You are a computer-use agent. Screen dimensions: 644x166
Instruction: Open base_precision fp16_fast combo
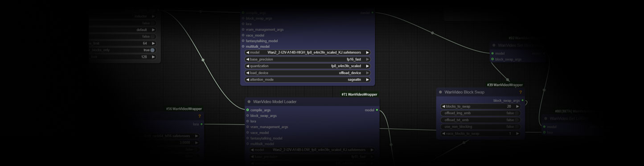click(x=308, y=59)
